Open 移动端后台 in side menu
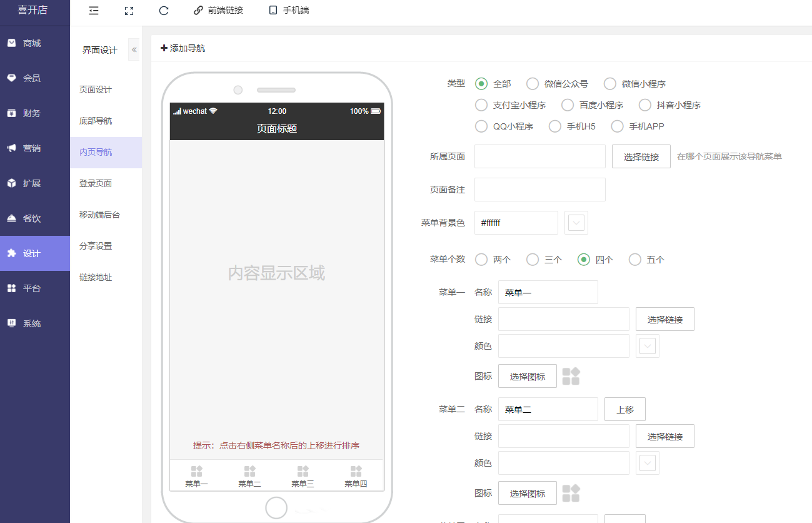Screen dimensions: 812x523 99,215
